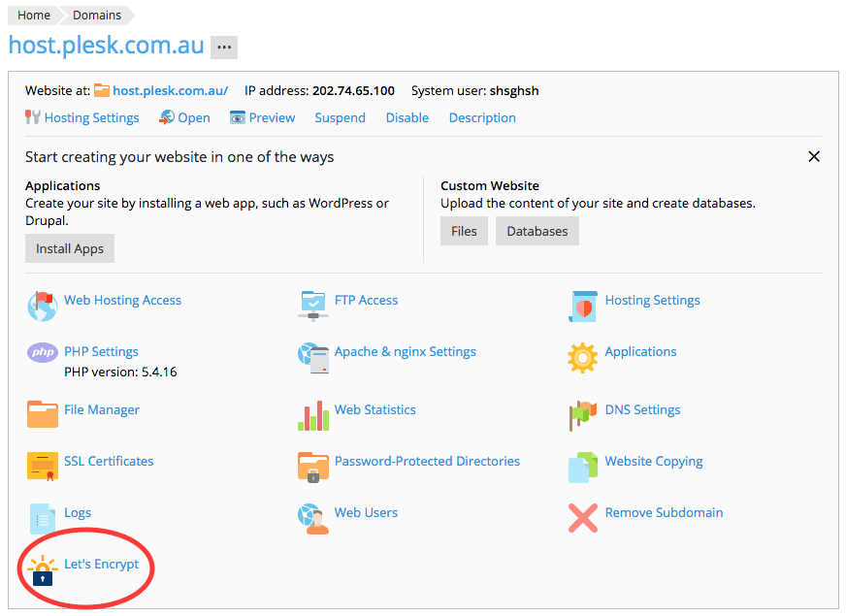The height and width of the screenshot is (616, 846).
Task: Click the Logs document icon
Action: (43, 518)
